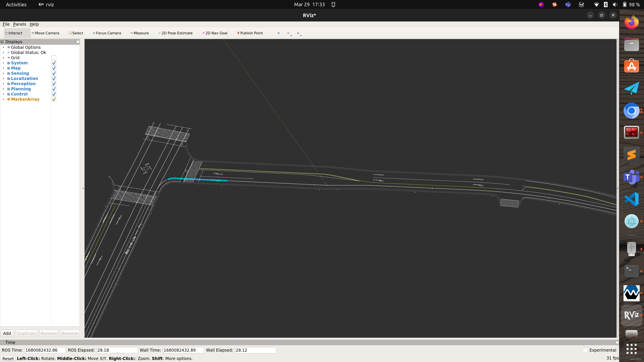The image size is (644, 362).
Task: Expand the System group
Action: pyautogui.click(x=3, y=63)
